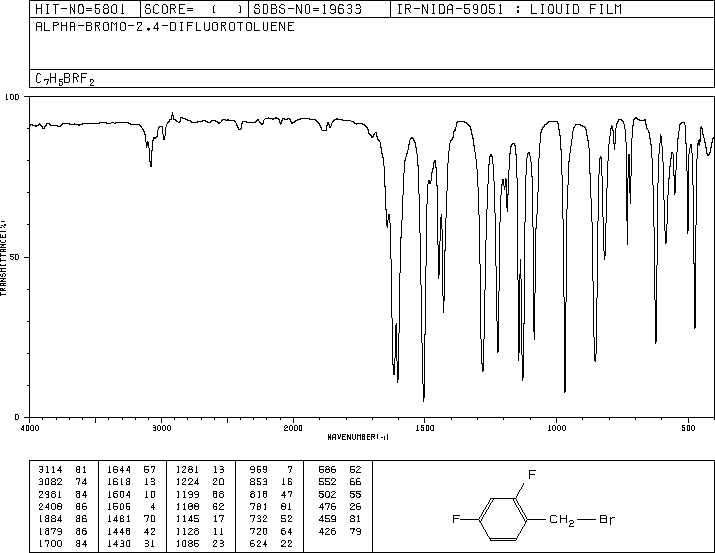Screen dimensions: 715x553
Task: Click the CH2 group in the structure diagram
Action: click(561, 520)
